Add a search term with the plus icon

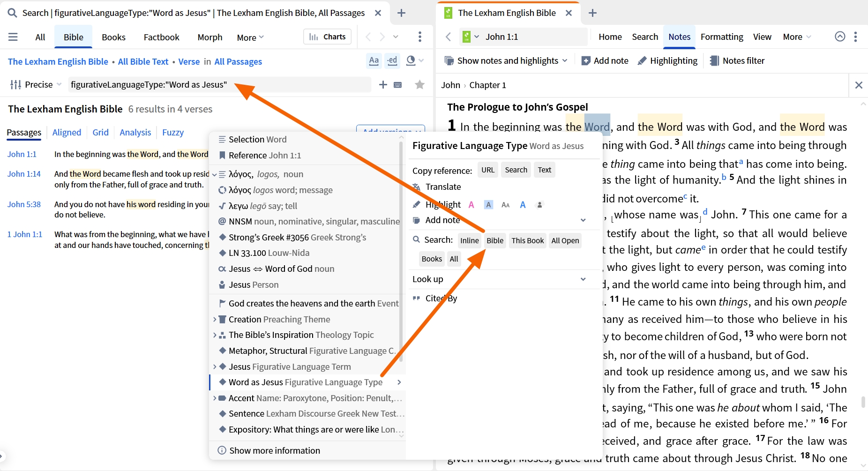click(383, 84)
